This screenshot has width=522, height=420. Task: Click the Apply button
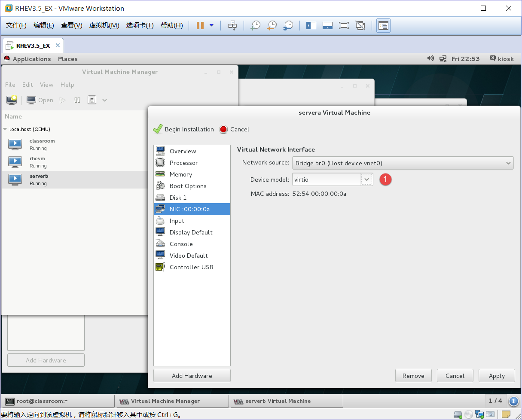497,376
